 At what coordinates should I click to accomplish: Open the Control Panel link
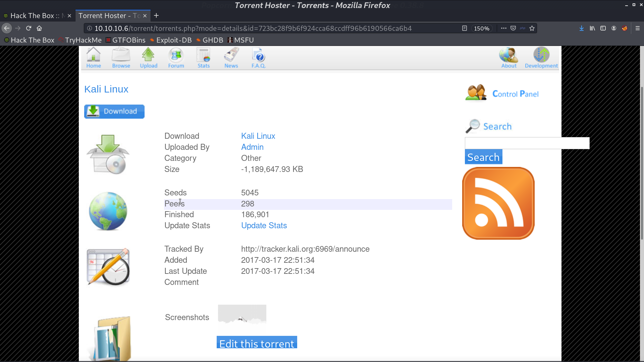click(x=515, y=94)
